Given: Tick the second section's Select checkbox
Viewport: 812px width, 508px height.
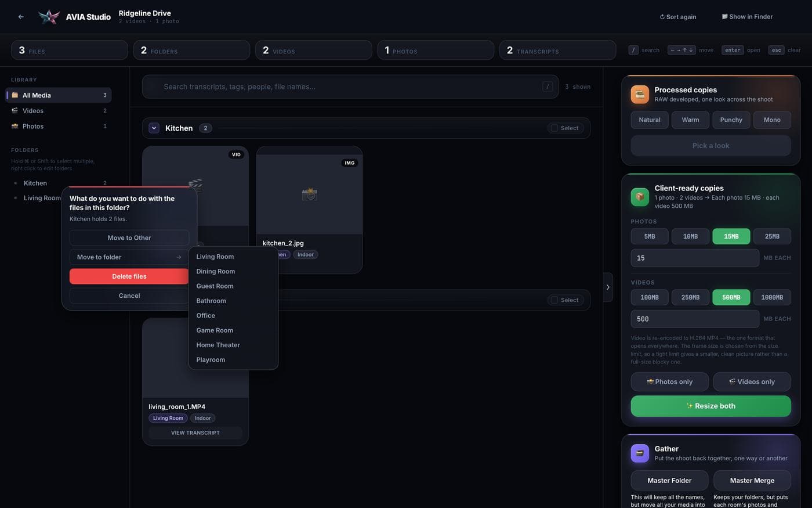Looking at the screenshot, I should (x=554, y=300).
